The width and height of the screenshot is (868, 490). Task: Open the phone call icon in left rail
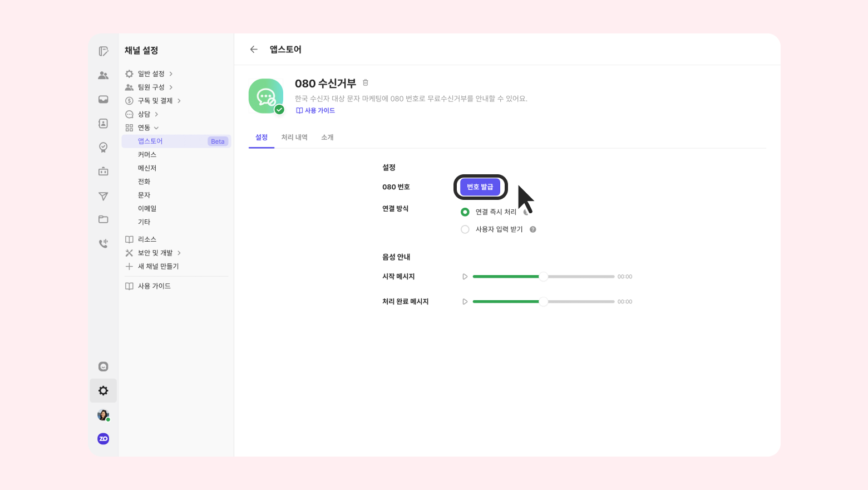pos(103,243)
